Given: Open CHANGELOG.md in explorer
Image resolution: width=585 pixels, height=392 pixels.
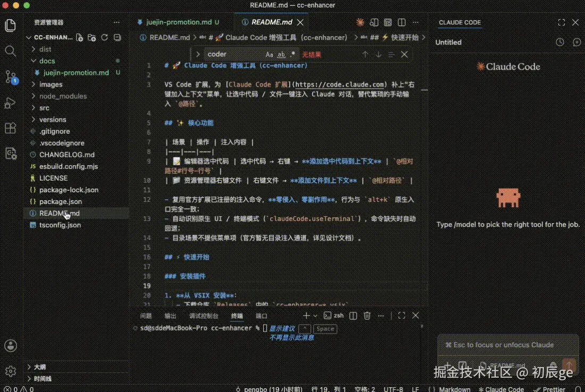Looking at the screenshot, I should [67, 155].
